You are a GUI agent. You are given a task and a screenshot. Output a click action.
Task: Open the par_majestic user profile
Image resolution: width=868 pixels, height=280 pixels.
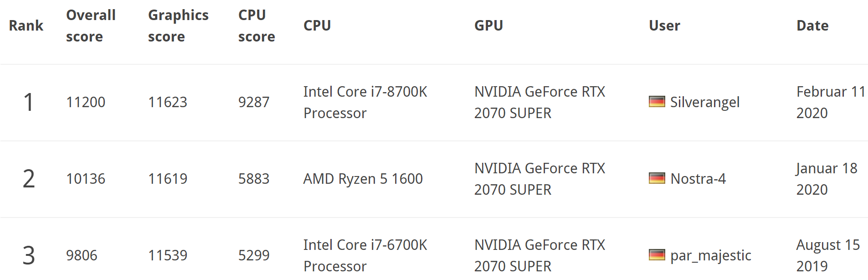point(710,255)
